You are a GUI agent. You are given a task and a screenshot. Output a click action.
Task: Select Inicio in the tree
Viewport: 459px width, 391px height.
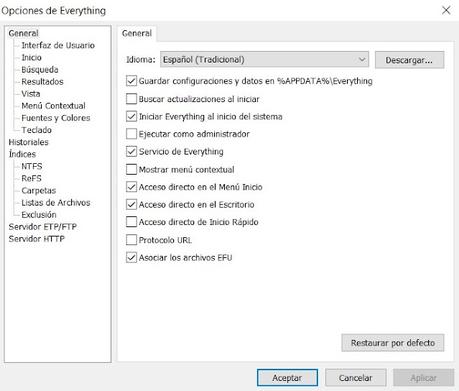32,57
